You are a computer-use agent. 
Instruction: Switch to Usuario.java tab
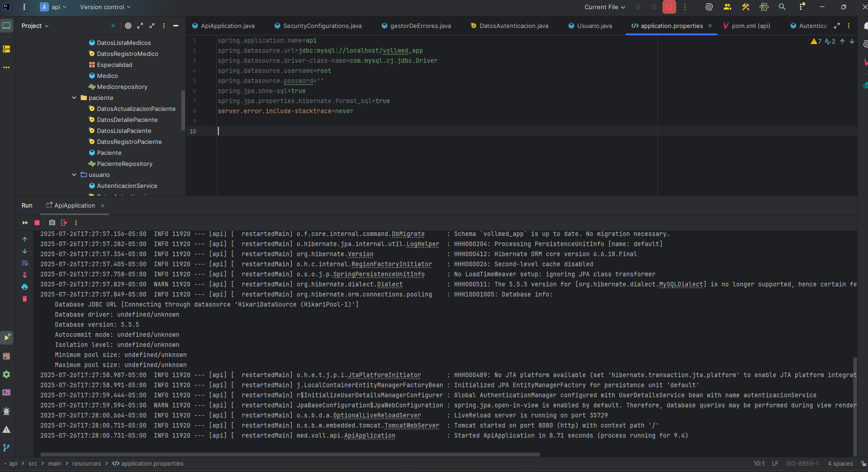[x=590, y=26]
